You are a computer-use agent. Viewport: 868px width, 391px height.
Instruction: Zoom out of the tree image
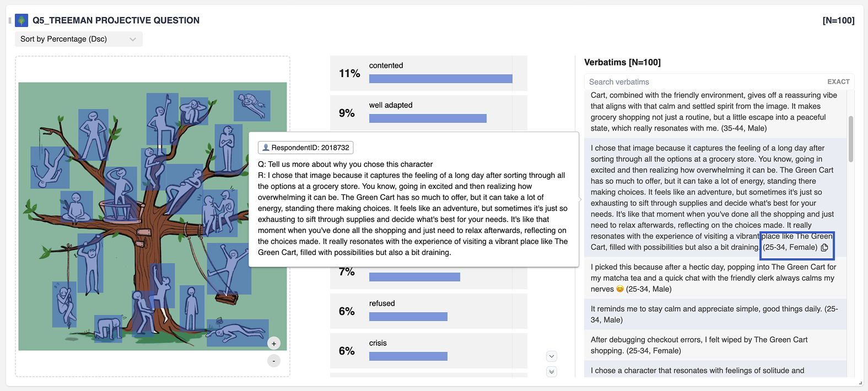click(x=274, y=361)
